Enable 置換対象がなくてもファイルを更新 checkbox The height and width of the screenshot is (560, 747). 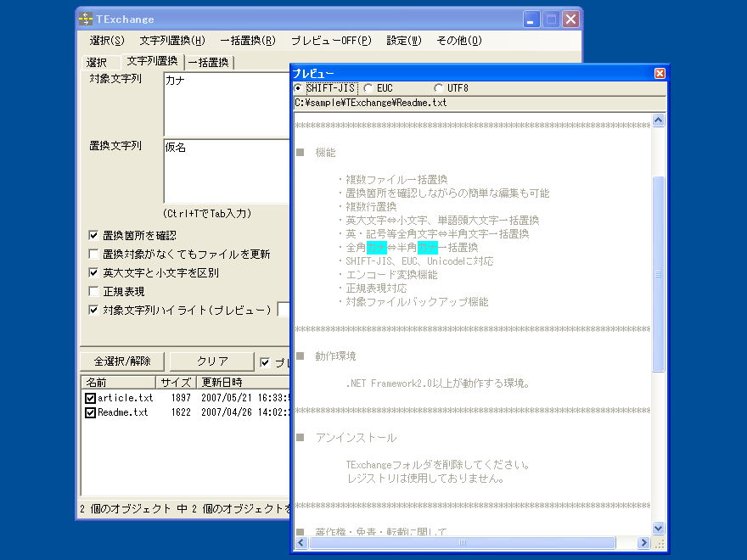94,254
